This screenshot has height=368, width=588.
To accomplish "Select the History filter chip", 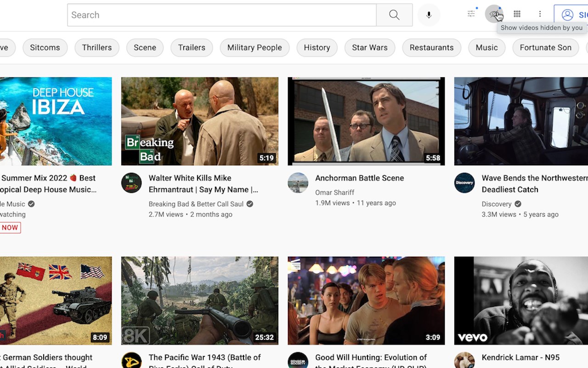I will click(317, 47).
